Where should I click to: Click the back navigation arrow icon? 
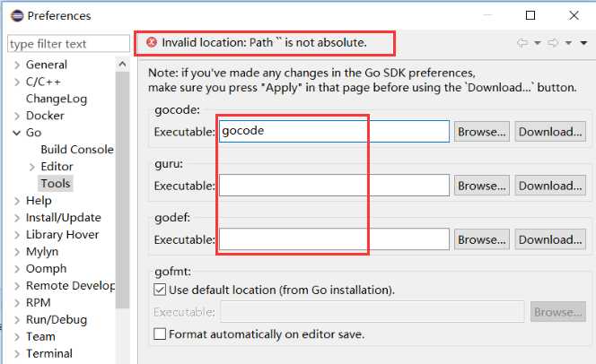(x=522, y=43)
